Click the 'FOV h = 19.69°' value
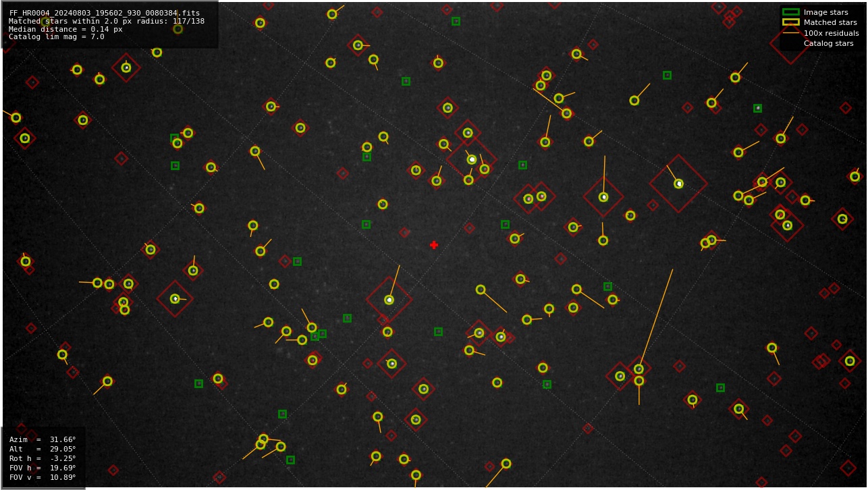Viewport: 868px width, 490px height. [43, 468]
